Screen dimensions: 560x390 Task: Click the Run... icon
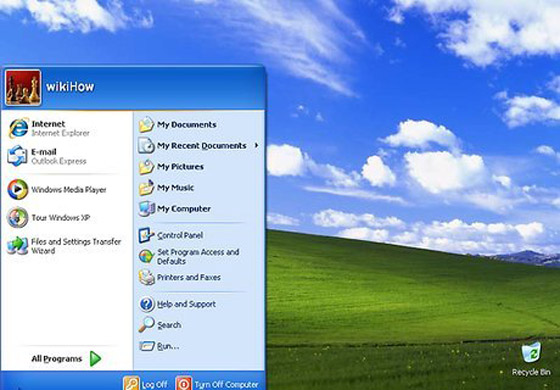tap(147, 346)
